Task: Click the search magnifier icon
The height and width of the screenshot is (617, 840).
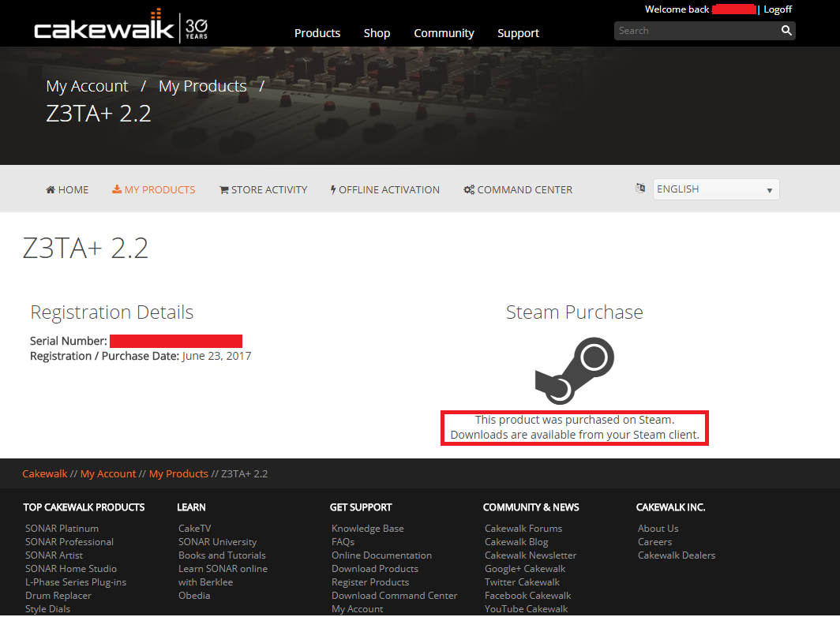Action: [786, 31]
